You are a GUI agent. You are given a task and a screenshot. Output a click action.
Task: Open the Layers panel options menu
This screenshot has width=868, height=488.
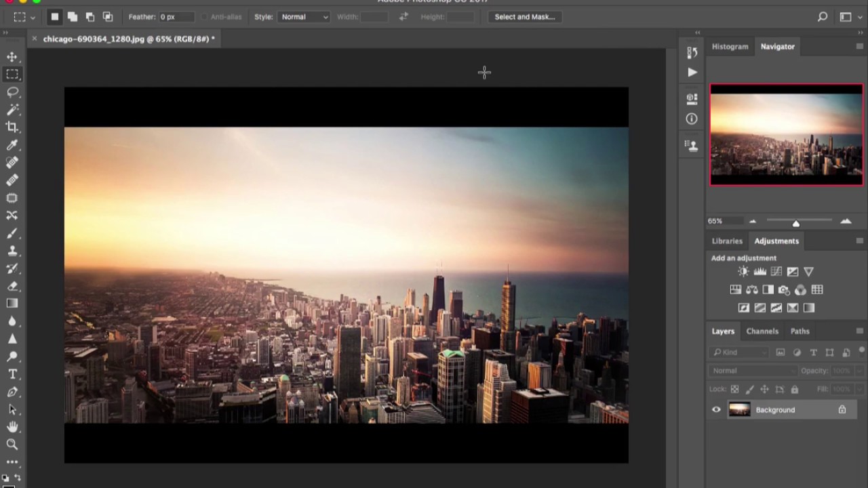pos(860,331)
